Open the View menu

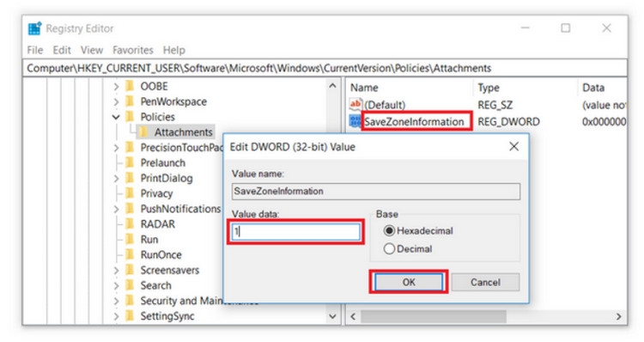(92, 50)
